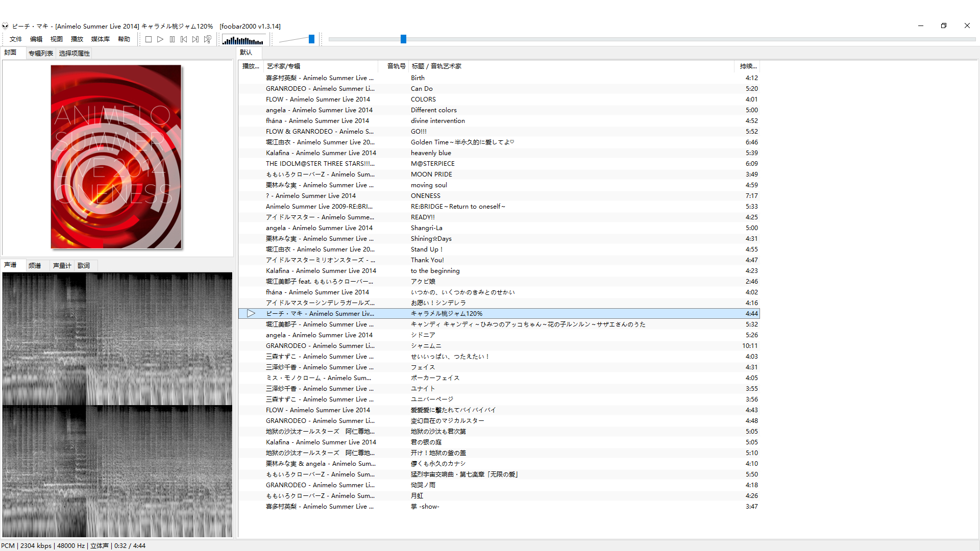This screenshot has height=551, width=980.
Task: Click the spectrum visualisation in the toolbar
Action: click(x=244, y=40)
